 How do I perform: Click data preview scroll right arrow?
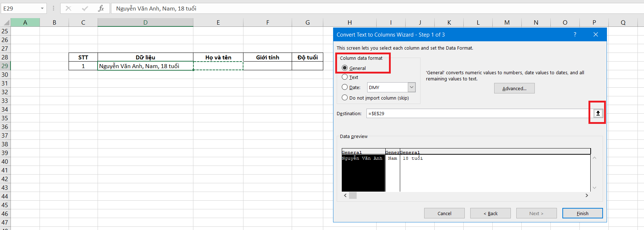coord(587,196)
